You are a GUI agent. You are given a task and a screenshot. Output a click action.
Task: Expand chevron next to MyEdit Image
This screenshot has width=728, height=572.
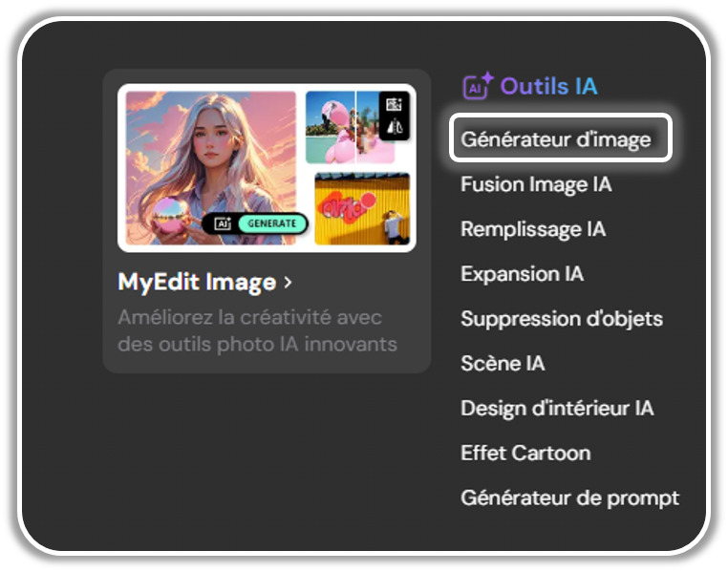(x=288, y=282)
